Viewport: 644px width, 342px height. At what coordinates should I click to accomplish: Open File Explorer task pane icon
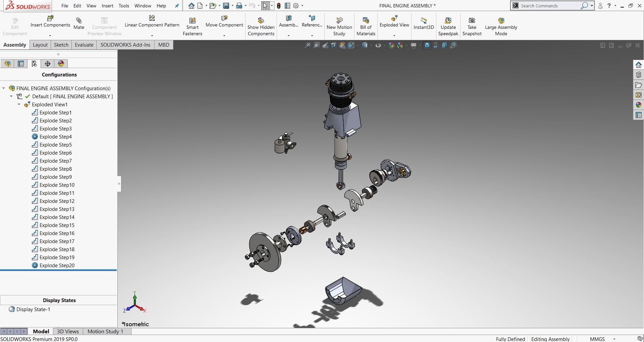[639, 85]
